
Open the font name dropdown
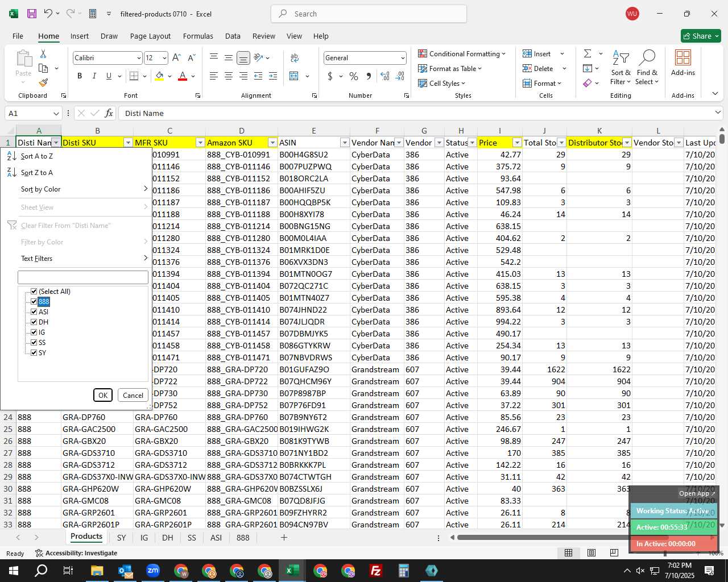(x=138, y=58)
